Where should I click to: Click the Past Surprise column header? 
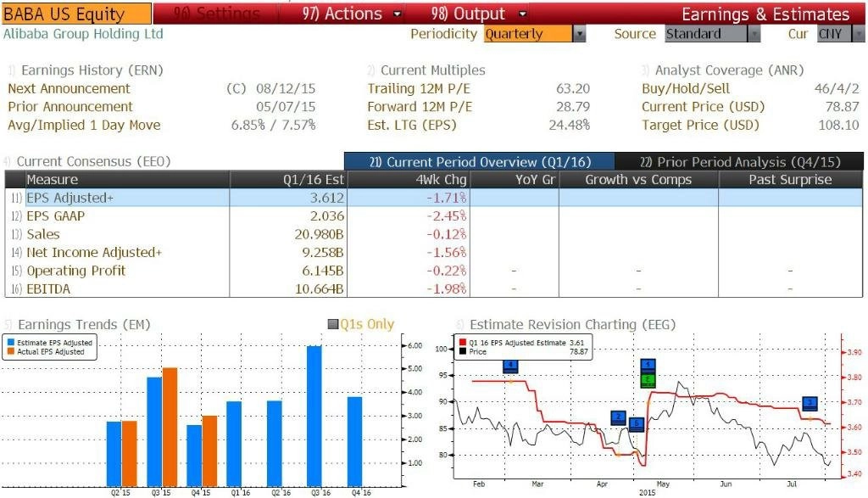(791, 180)
